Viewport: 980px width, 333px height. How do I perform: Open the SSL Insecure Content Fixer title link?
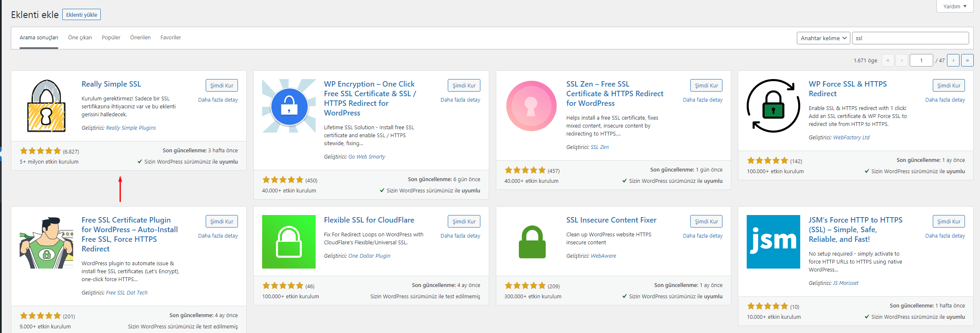tap(611, 220)
